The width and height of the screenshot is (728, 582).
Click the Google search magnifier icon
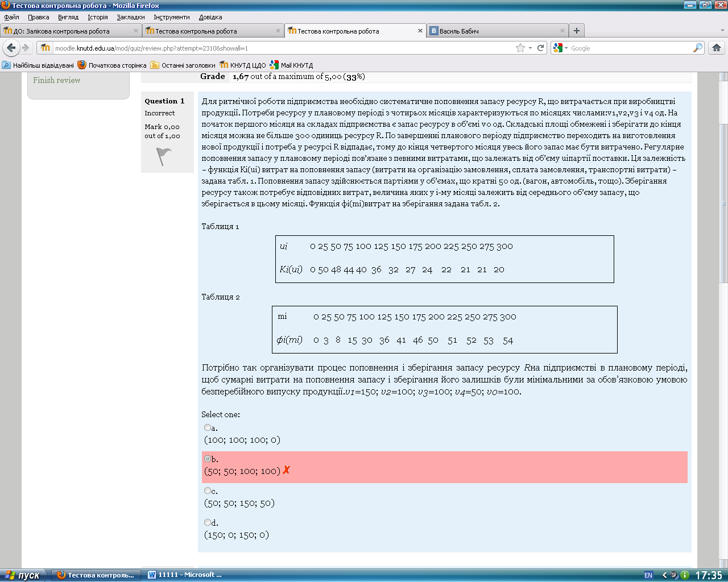tap(697, 48)
